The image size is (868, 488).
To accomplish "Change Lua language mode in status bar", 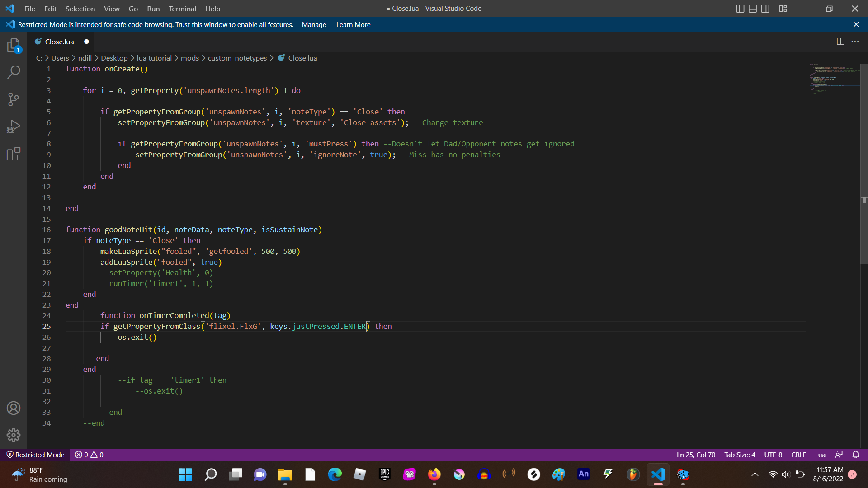I will [820, 455].
